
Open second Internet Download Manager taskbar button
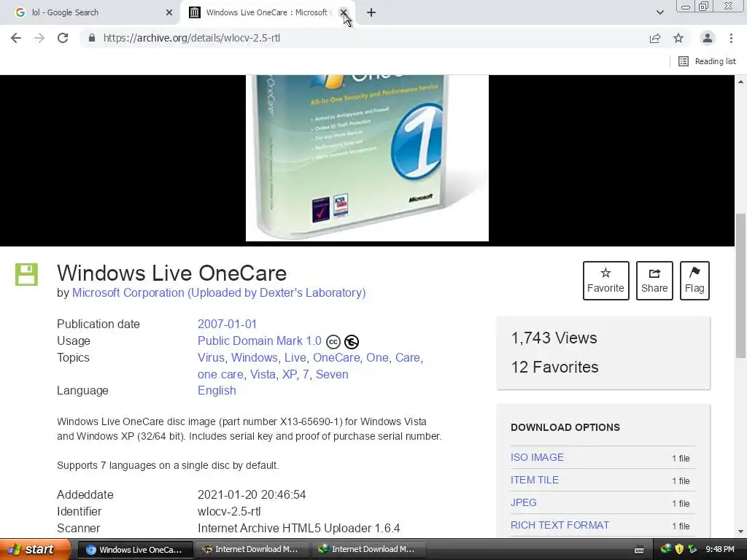[x=368, y=550]
